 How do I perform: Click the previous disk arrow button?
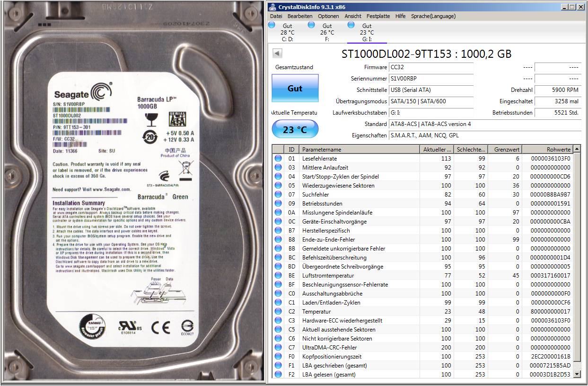278,54
